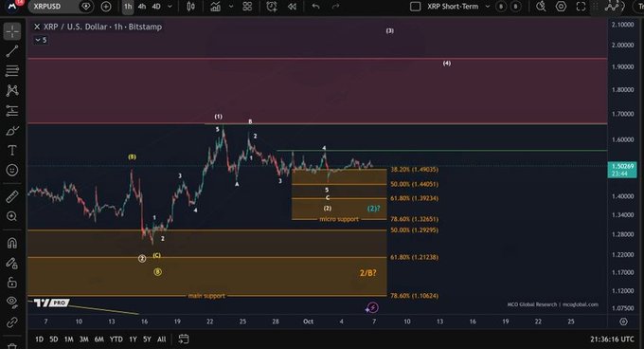Image resolution: width=644 pixels, height=349 pixels.
Task: Enter fullscreen mode
Action: tap(581, 7)
